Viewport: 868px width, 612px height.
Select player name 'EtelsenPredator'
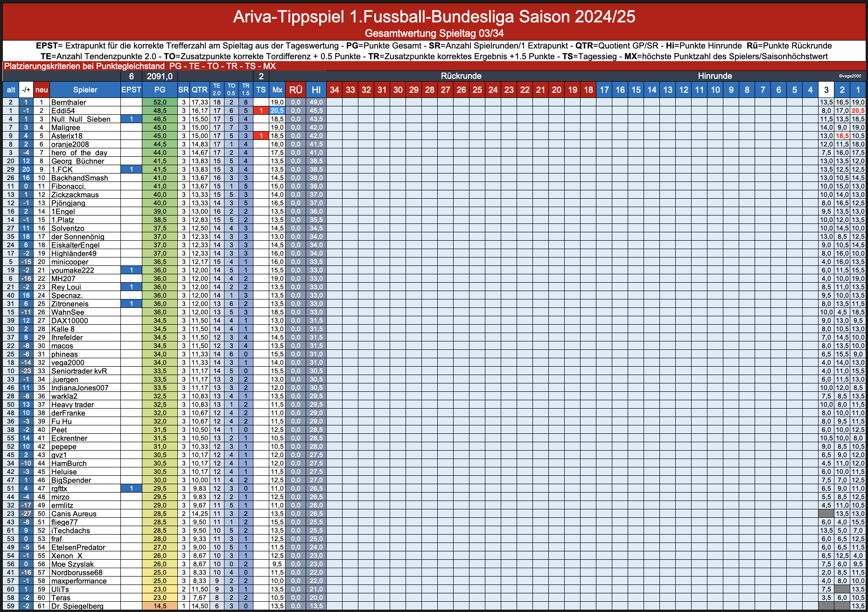(78, 547)
